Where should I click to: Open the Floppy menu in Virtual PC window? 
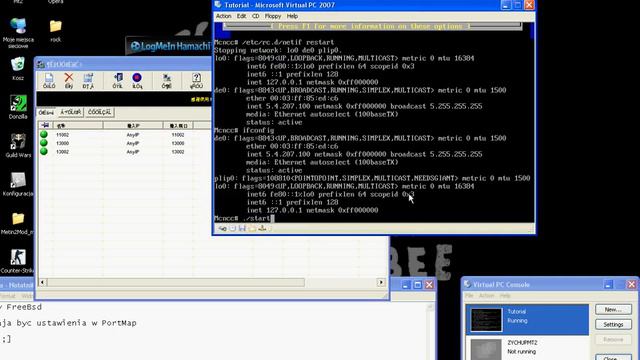click(x=273, y=16)
